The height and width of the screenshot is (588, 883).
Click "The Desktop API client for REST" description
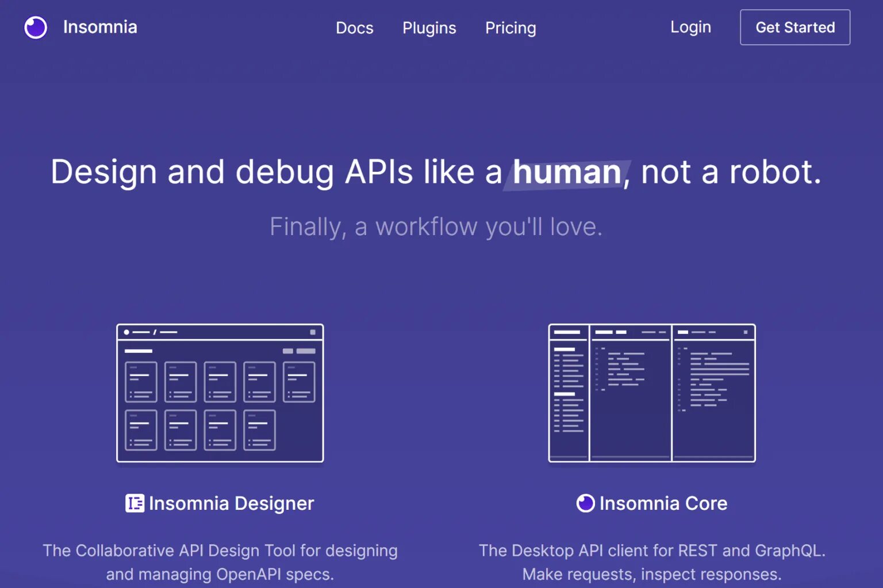point(652,562)
